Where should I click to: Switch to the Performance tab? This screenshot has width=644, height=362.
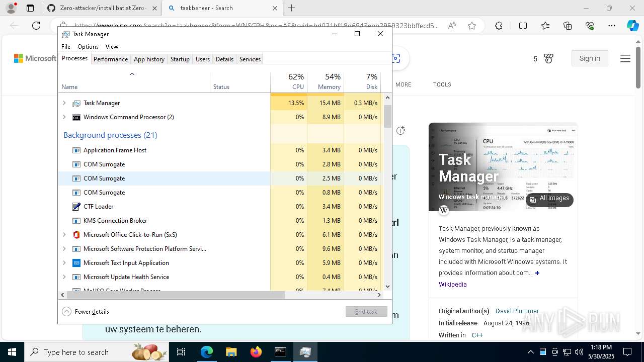(111, 59)
